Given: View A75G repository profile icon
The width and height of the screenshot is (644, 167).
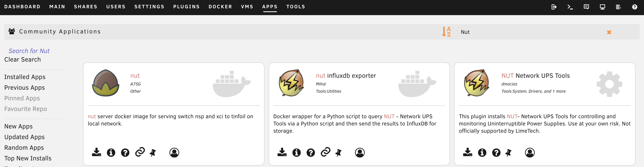Looking at the screenshot, I should tap(174, 153).
